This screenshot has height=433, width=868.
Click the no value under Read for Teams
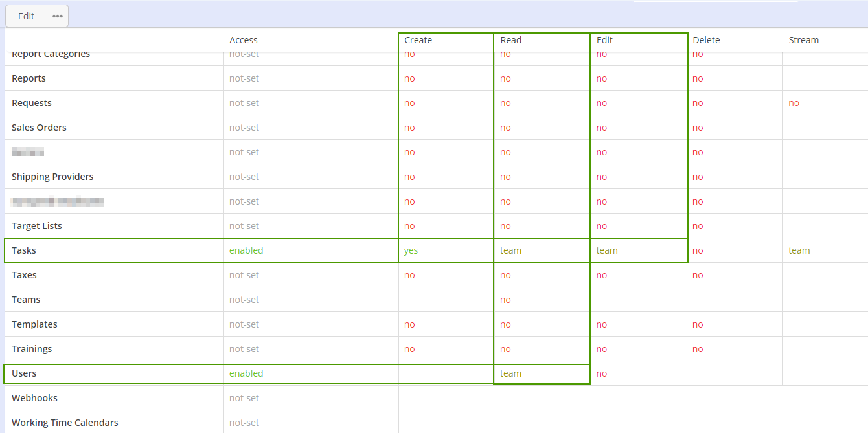(x=505, y=300)
